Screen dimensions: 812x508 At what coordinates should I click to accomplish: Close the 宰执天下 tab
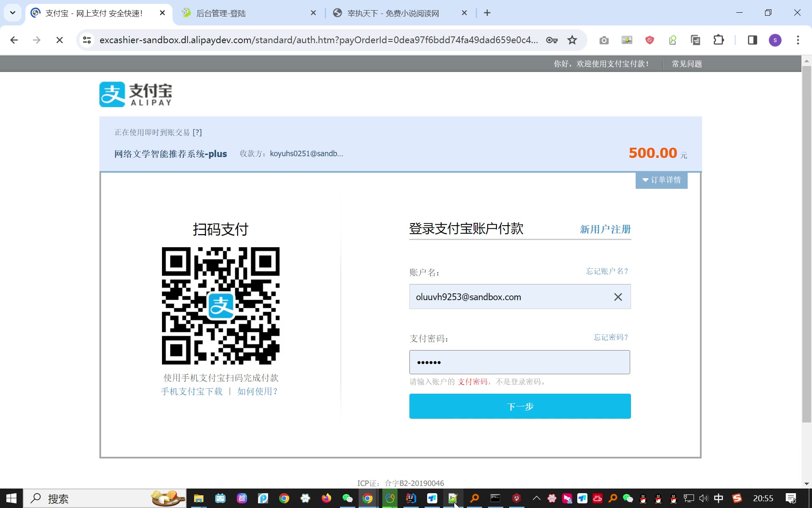(464, 13)
